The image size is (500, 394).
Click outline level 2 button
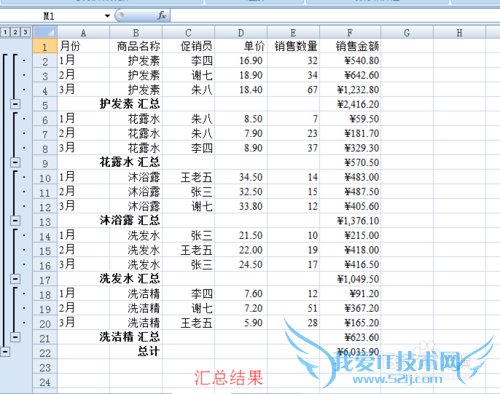coord(15,32)
